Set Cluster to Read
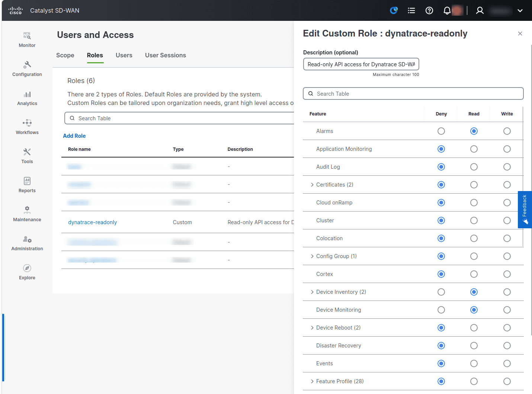Image resolution: width=532 pixels, height=394 pixels. [474, 220]
